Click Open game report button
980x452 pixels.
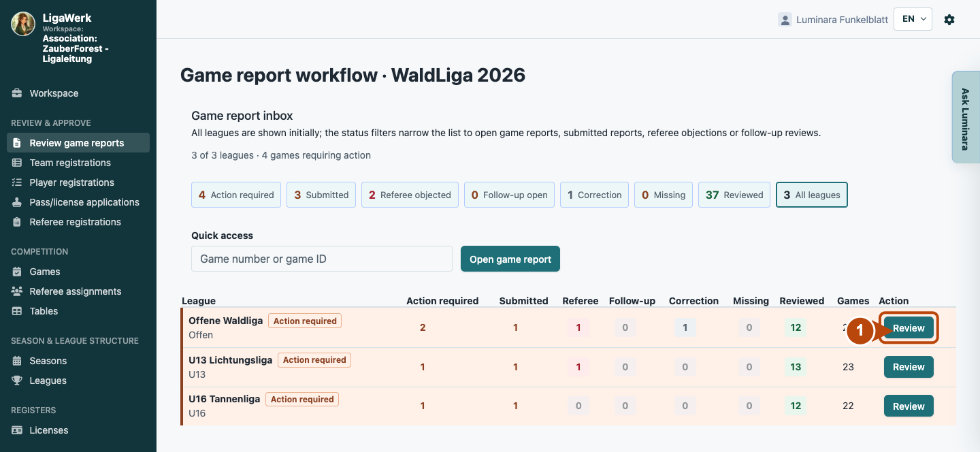pyautogui.click(x=510, y=259)
